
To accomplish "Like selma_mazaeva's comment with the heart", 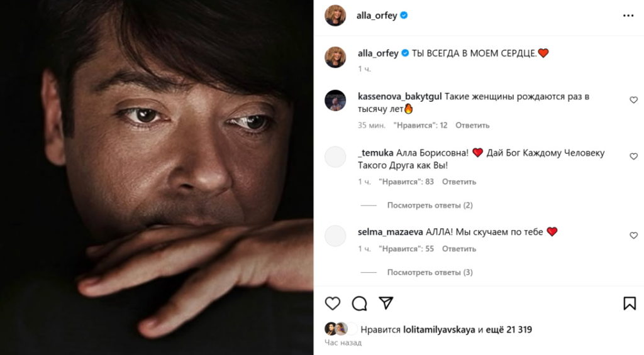I will [x=633, y=236].
